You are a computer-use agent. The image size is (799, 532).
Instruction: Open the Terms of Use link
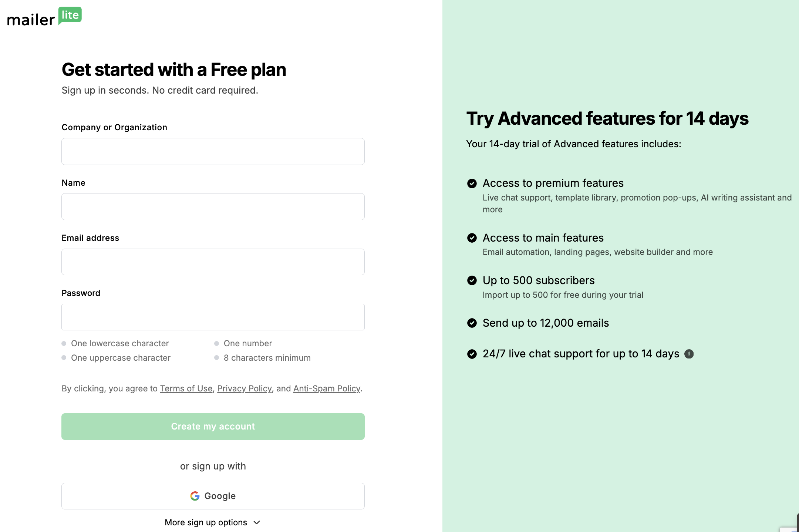click(186, 388)
